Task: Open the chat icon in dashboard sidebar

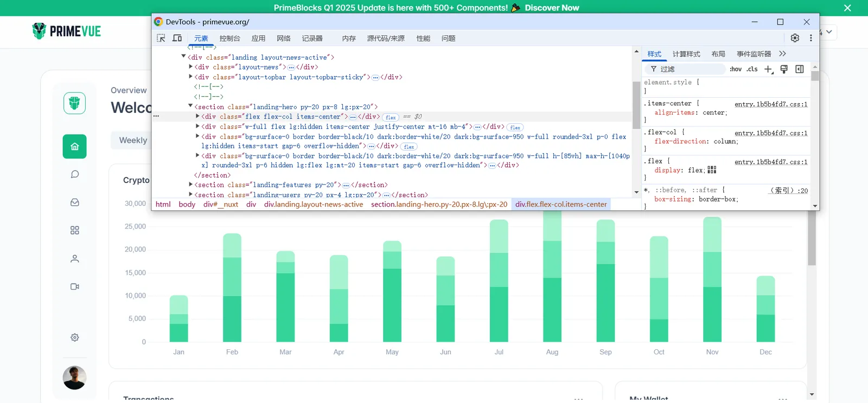Action: 75,174
